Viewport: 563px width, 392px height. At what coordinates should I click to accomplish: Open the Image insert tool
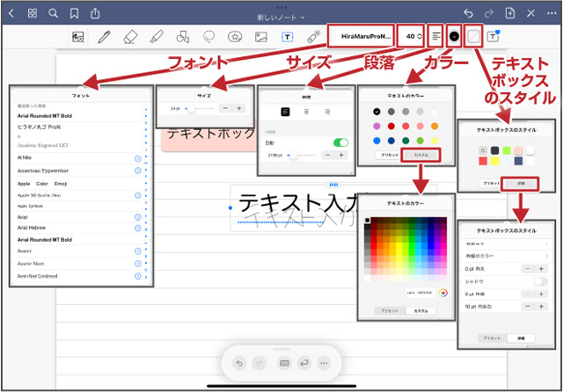(260, 37)
